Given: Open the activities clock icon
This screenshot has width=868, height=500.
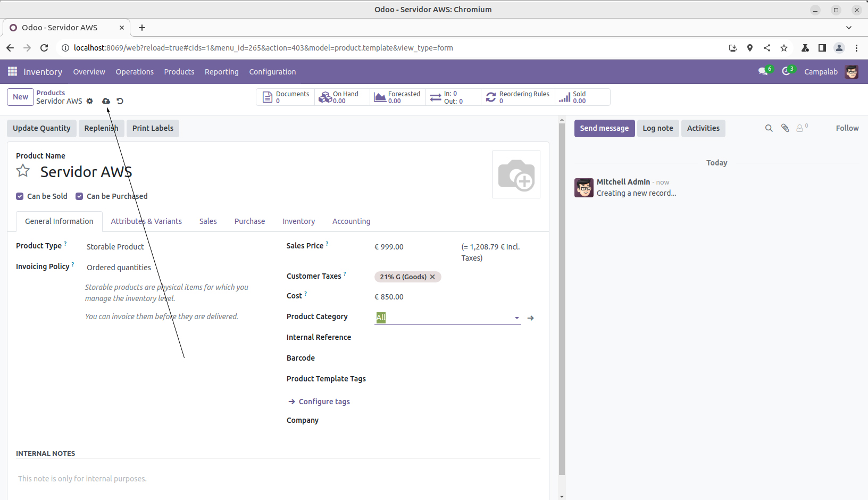Looking at the screenshot, I should pos(787,72).
